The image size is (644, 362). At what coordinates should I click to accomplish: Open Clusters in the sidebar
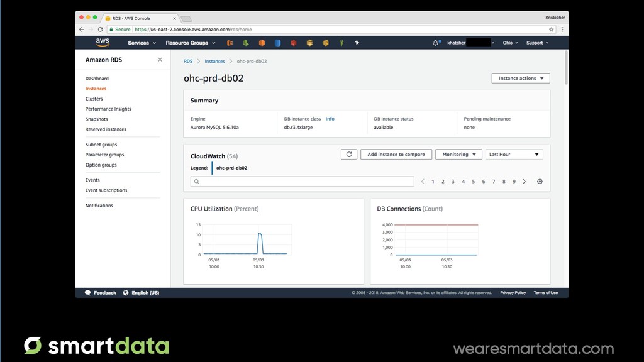click(x=94, y=99)
